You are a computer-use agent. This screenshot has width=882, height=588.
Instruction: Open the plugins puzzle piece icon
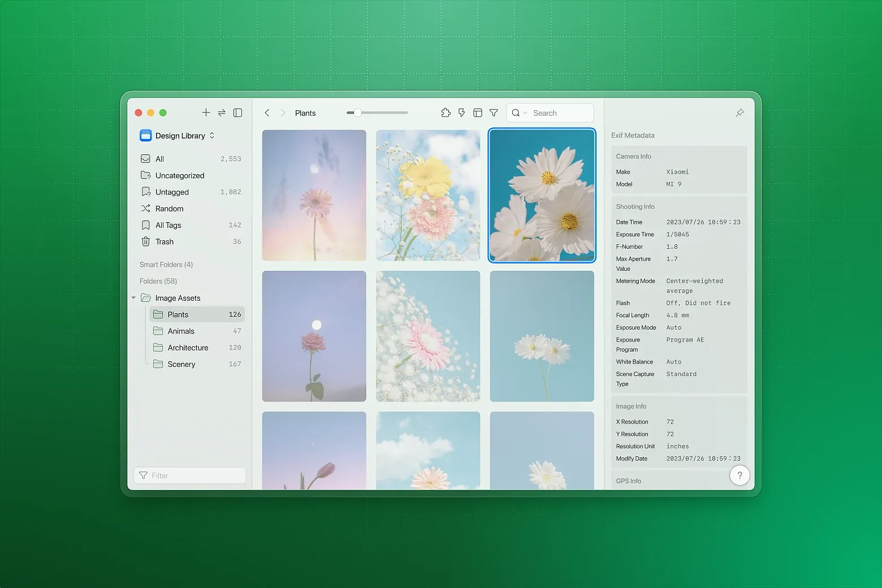click(x=446, y=113)
